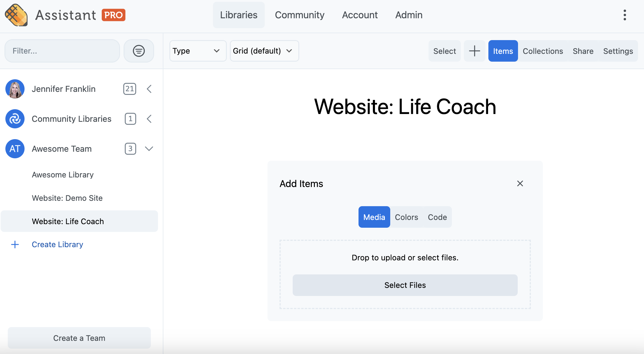Viewport: 644px width, 354px height.
Task: Click Website Demo Site library
Action: pos(68,198)
